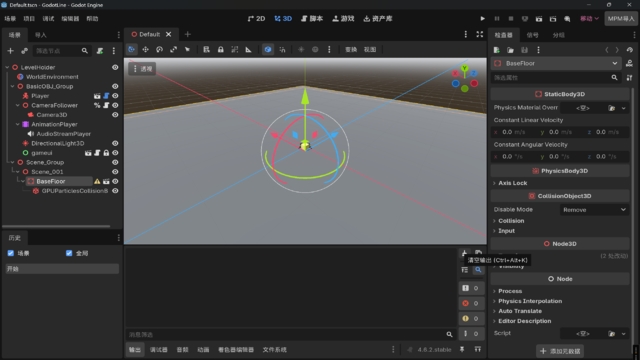640x360 pixels.
Task: Toggle the local space globe icon
Action: 268,49
